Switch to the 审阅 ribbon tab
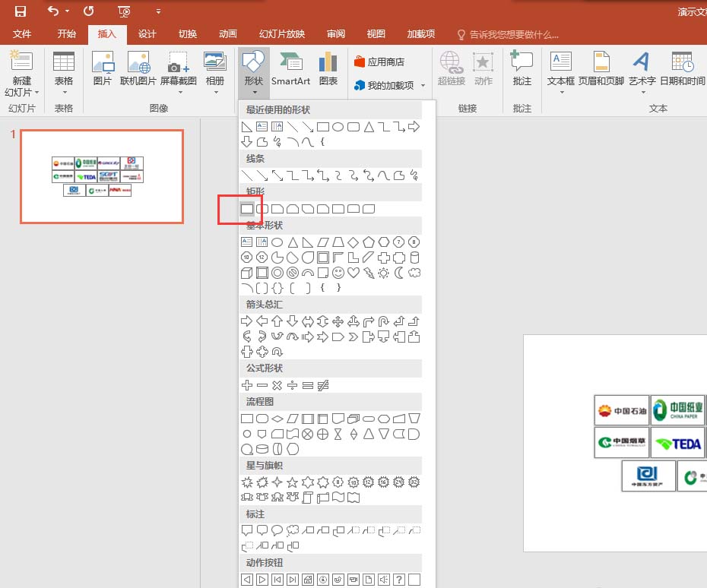The image size is (707, 588). (335, 33)
